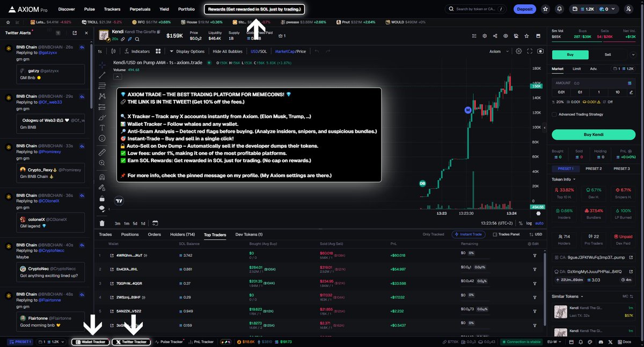Close the Twitter Alerts panel
Image resolution: width=644 pixels, height=347 pixels.
click(87, 33)
